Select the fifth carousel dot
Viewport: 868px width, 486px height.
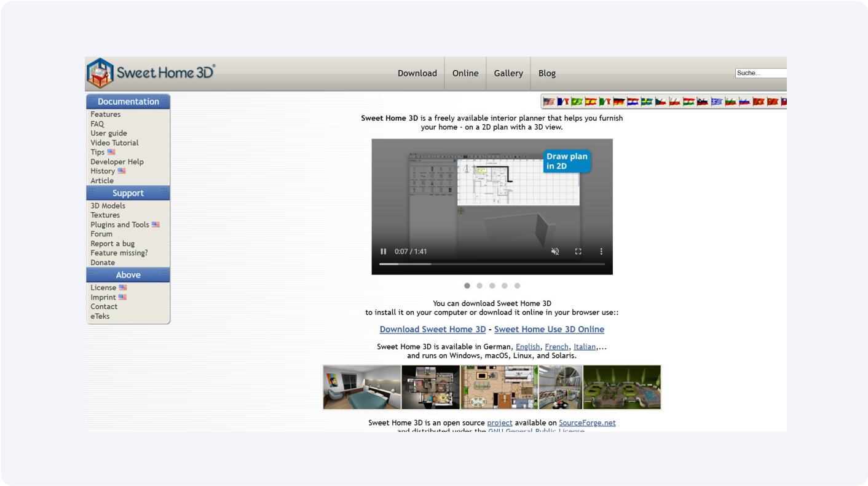click(517, 285)
